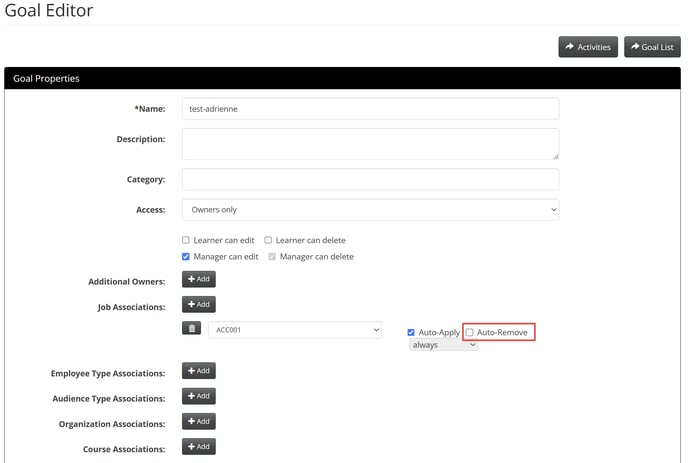Enable the Learner can edit checkbox
The width and height of the screenshot is (688, 463).
tap(186, 240)
